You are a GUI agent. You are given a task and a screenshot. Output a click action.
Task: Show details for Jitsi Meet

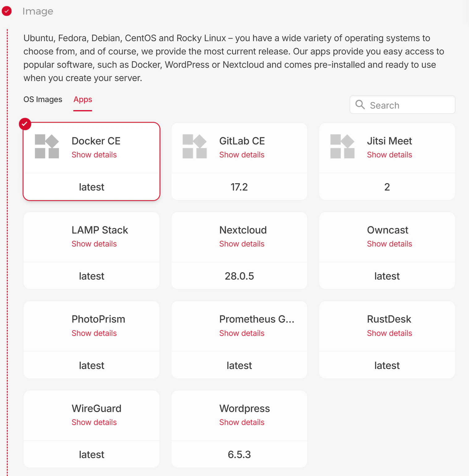[x=390, y=155]
